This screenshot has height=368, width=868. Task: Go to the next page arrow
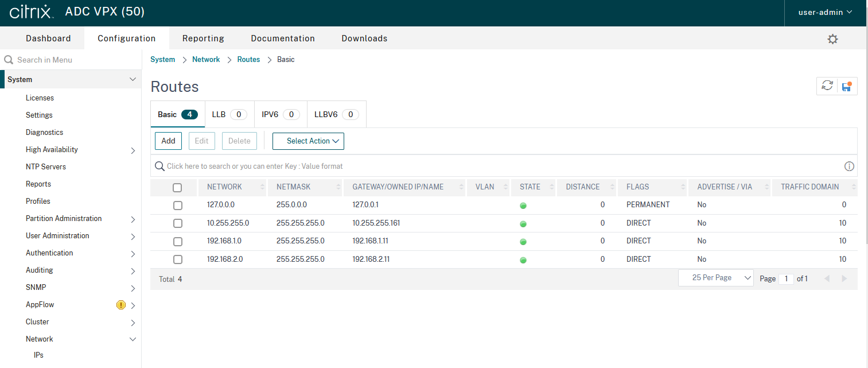coord(844,278)
